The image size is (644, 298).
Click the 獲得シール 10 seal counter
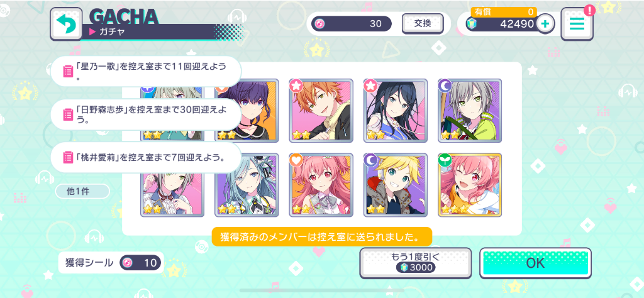point(111,263)
